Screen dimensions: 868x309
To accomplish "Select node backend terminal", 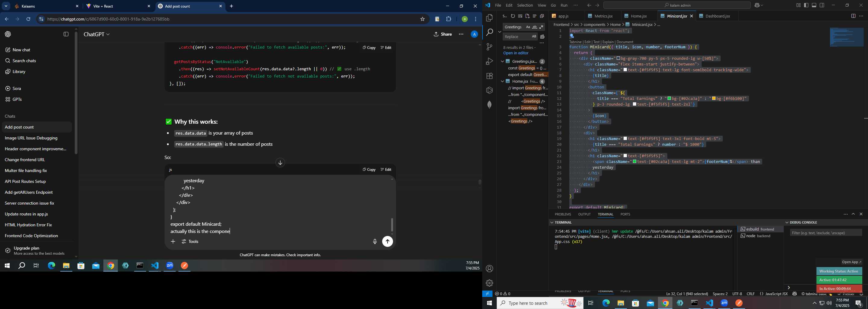I will (760, 236).
